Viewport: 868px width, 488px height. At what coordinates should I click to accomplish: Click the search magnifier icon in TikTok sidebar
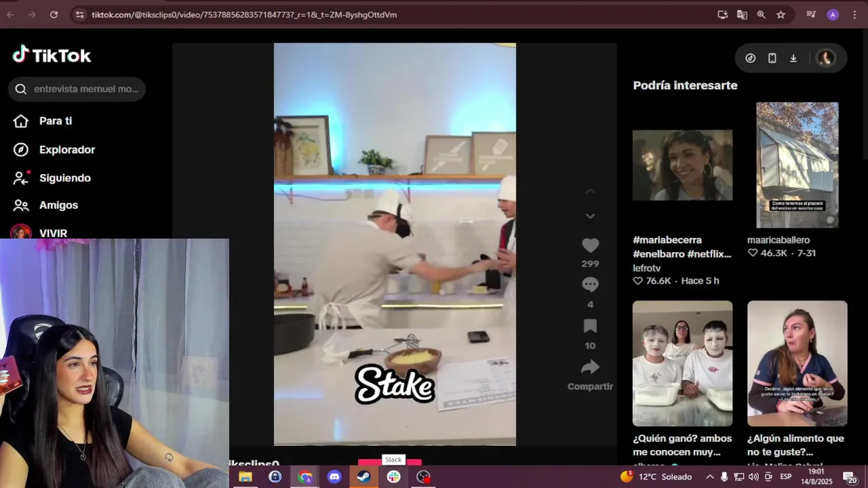[x=21, y=89]
